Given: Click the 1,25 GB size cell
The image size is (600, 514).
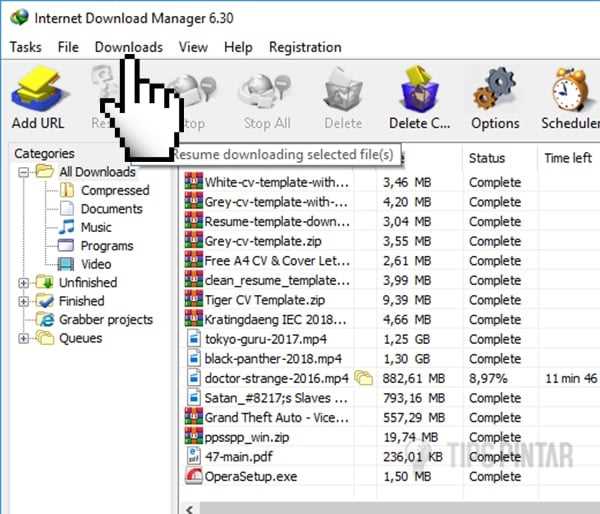Looking at the screenshot, I should coord(406,339).
